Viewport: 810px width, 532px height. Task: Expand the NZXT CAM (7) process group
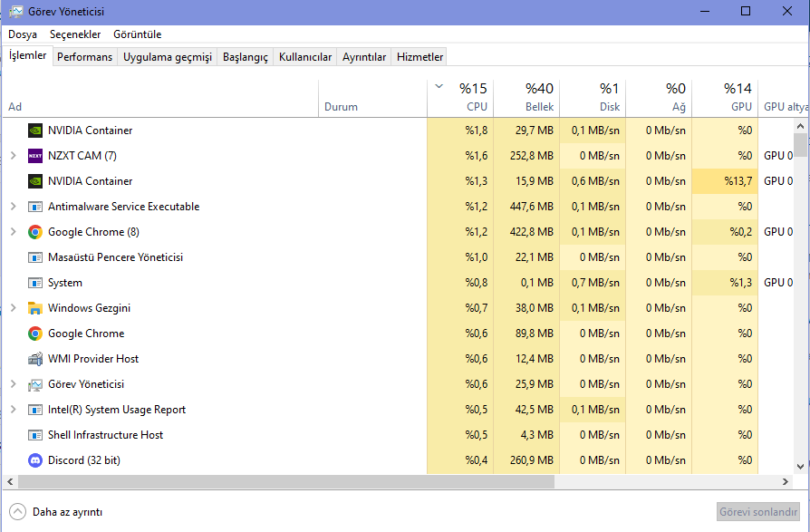coord(14,156)
